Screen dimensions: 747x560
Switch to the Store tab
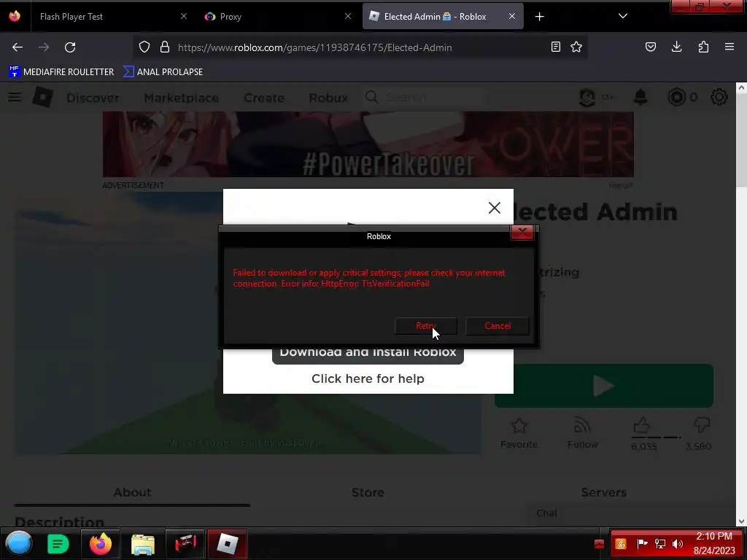coord(368,492)
